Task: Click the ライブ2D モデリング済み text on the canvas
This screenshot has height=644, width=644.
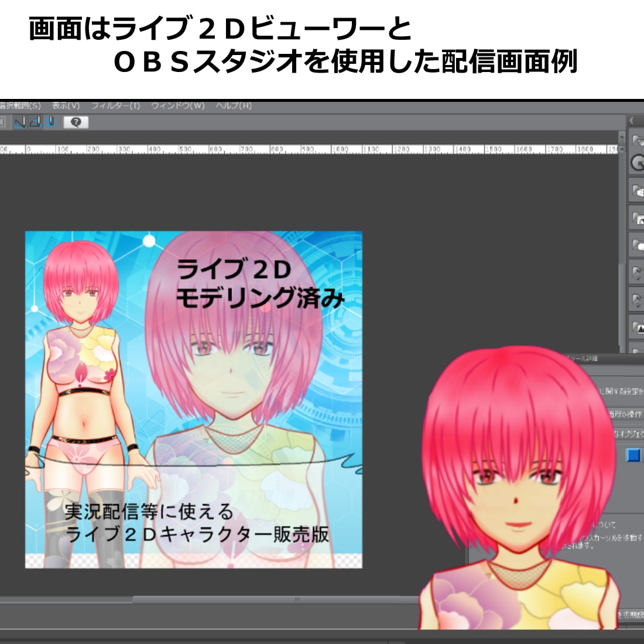Action: [x=259, y=283]
